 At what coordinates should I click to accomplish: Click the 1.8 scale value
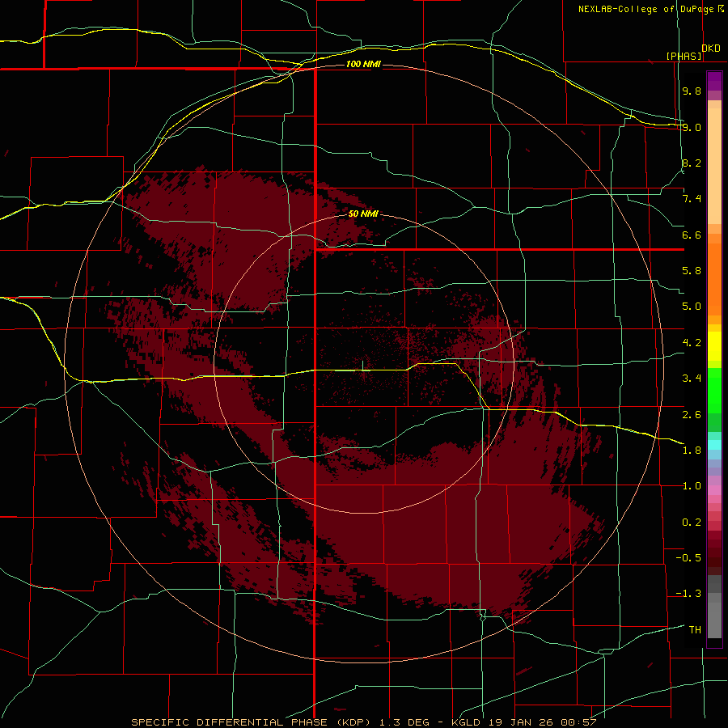[692, 451]
